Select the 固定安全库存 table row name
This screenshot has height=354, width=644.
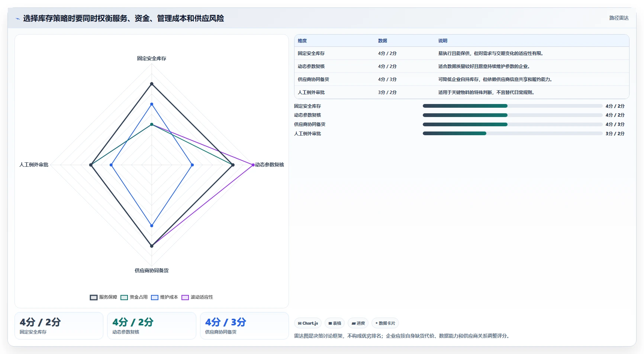[311, 53]
